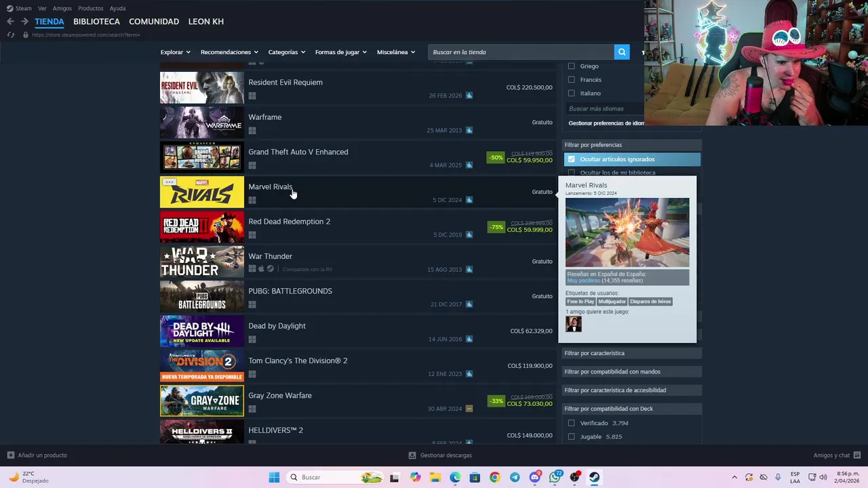
Task: Check the Jugable Deck filter
Action: click(x=571, y=436)
